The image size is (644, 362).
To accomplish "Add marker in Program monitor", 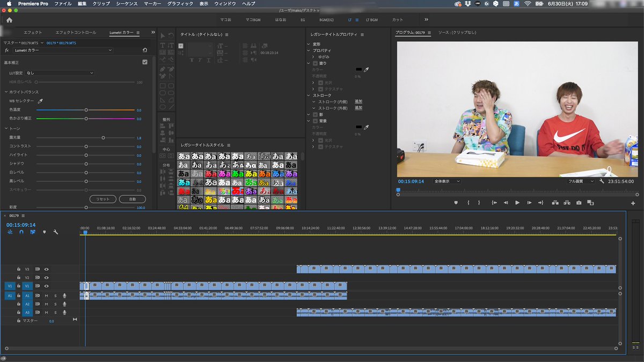I will (456, 203).
